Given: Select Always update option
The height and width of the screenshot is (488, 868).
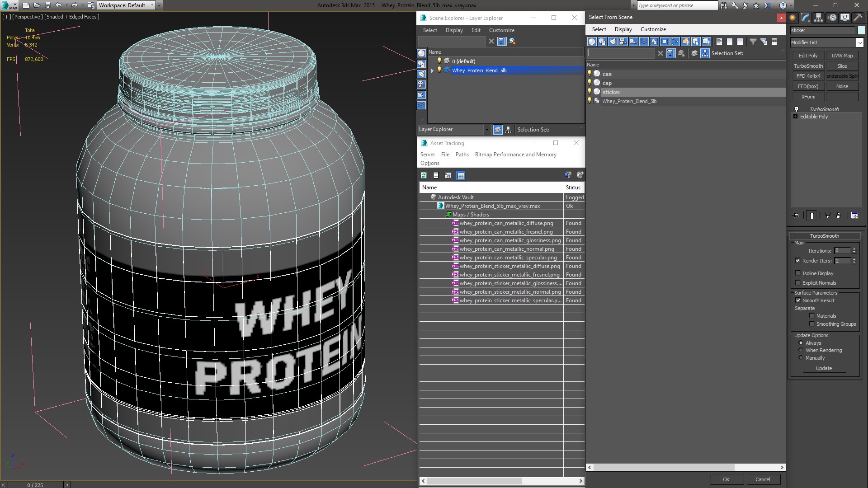Looking at the screenshot, I should (x=801, y=343).
